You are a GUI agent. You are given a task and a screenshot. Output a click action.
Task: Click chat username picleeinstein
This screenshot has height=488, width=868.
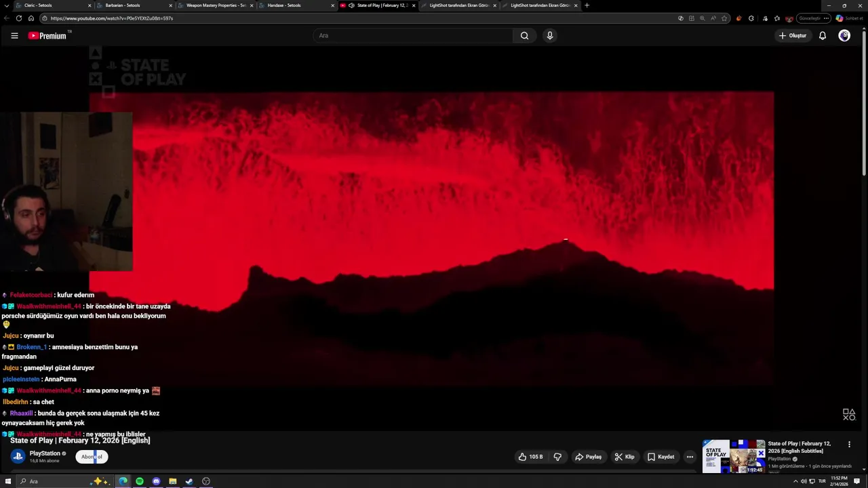[x=21, y=380]
